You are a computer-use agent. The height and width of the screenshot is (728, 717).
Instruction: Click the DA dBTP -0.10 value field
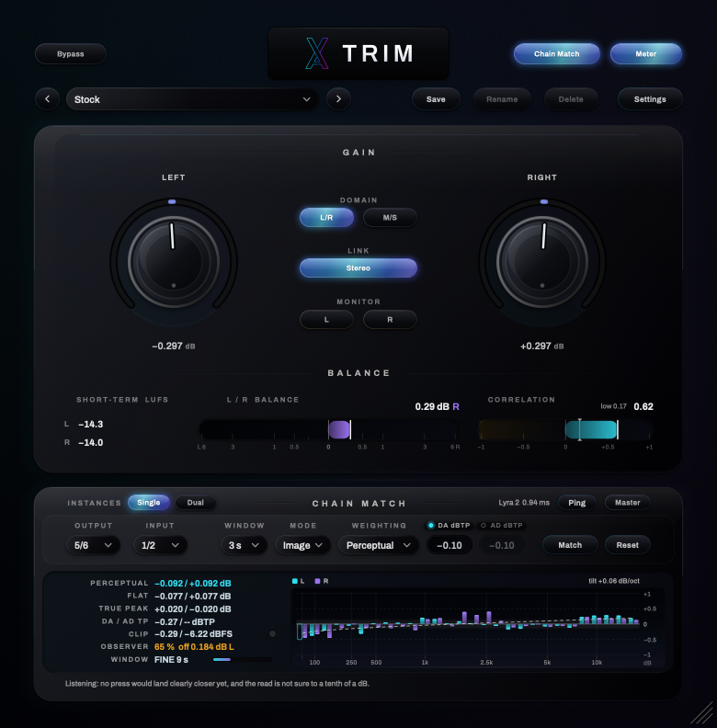(450, 545)
